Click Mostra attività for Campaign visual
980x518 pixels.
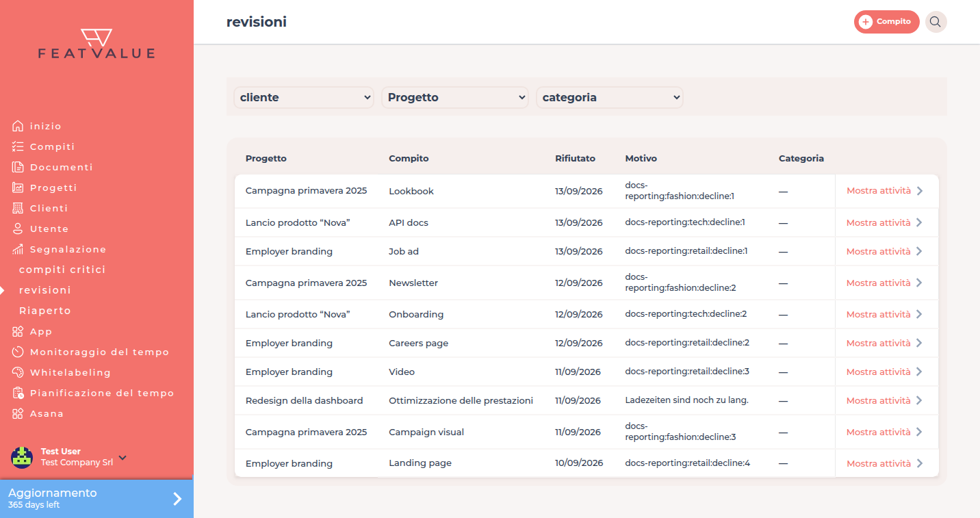tap(879, 432)
